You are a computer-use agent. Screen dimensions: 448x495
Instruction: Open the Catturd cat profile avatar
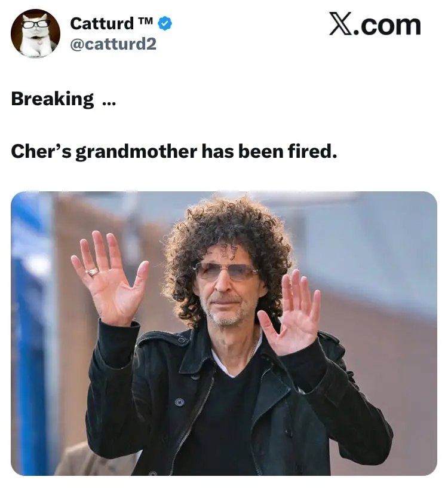point(35,33)
